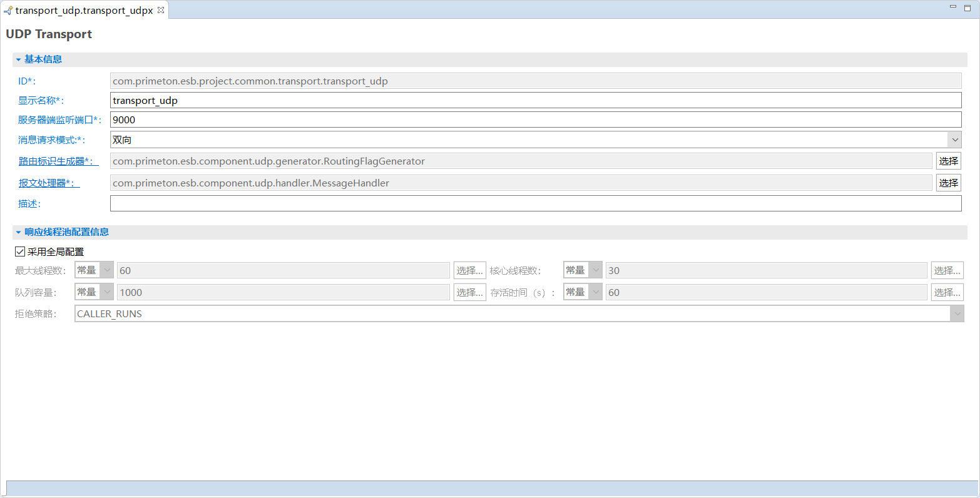Click the 路由标识生成器 link
The height and width of the screenshot is (498, 980).
58,161
